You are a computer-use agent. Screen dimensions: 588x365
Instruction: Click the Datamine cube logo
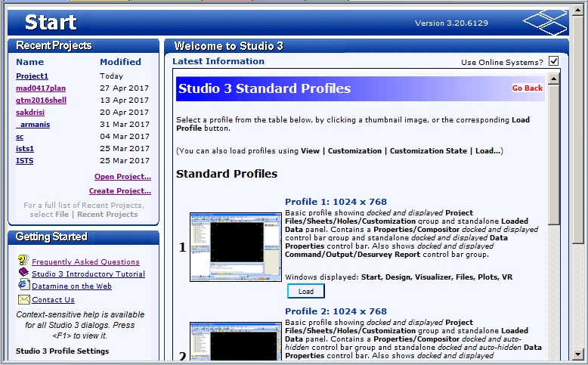tap(545, 23)
